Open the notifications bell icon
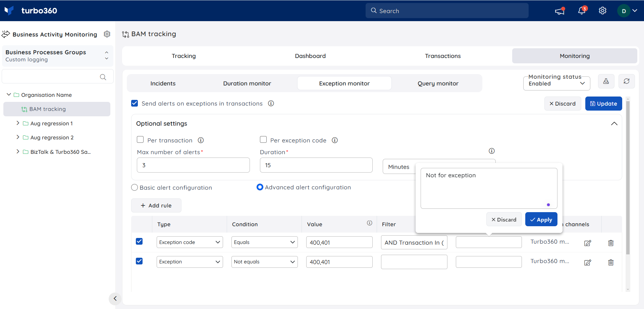 point(582,11)
